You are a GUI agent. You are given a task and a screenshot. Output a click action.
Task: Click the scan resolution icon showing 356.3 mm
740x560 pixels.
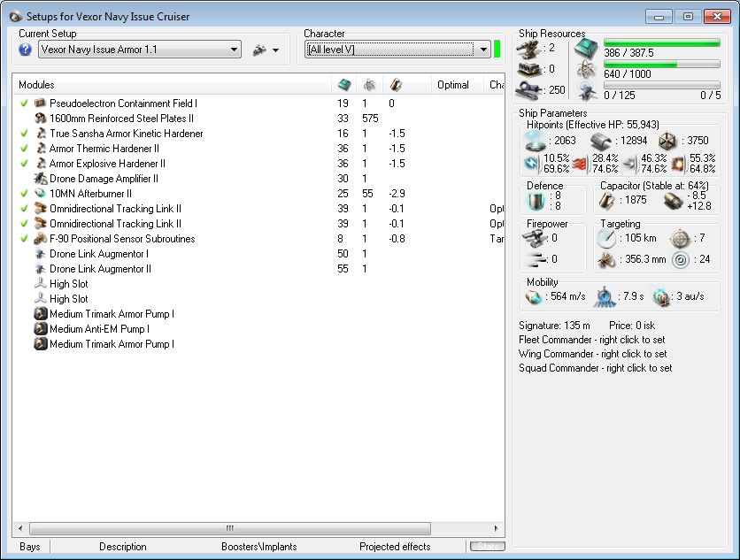(x=606, y=259)
